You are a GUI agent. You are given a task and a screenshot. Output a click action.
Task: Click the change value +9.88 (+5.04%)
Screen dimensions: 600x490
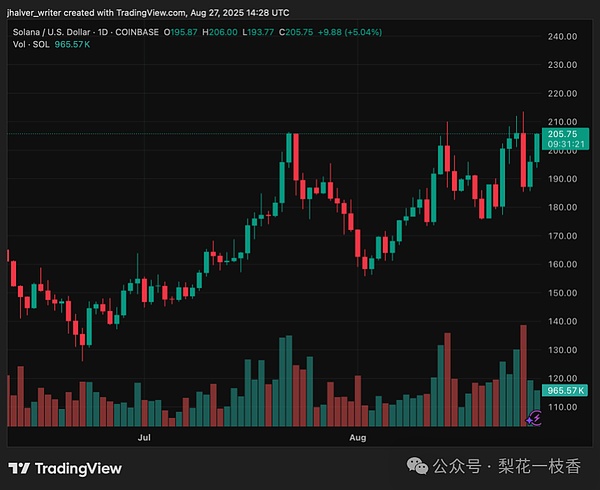350,32
